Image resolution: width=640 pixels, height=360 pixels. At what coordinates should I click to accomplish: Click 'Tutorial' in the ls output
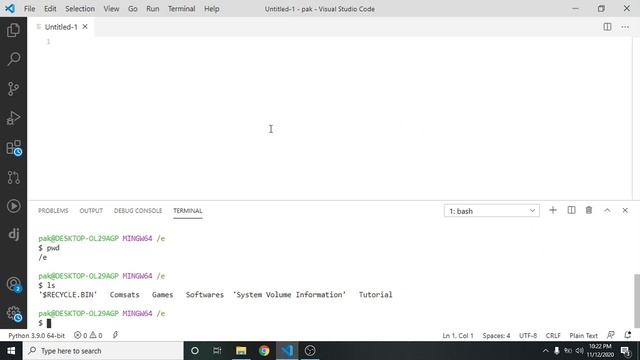point(375,295)
